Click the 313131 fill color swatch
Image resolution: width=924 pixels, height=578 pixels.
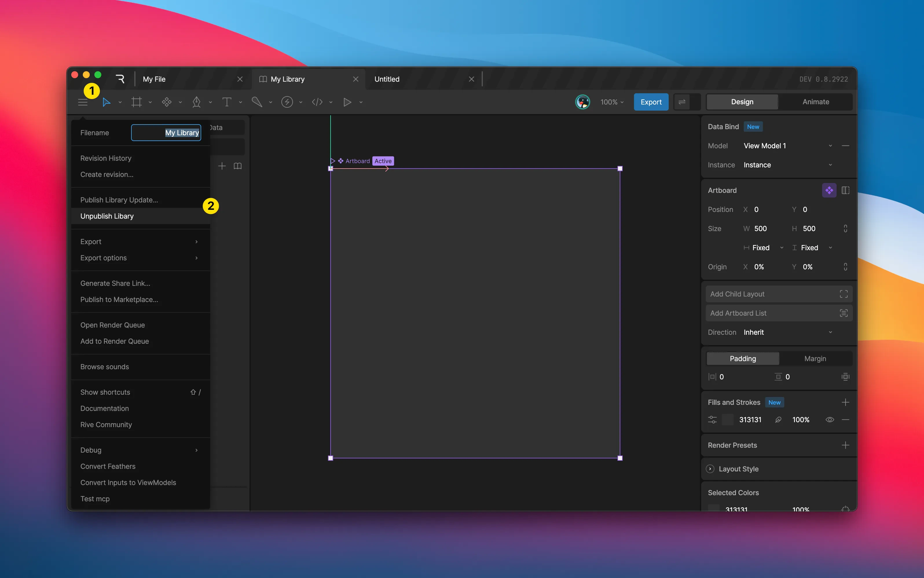click(727, 420)
